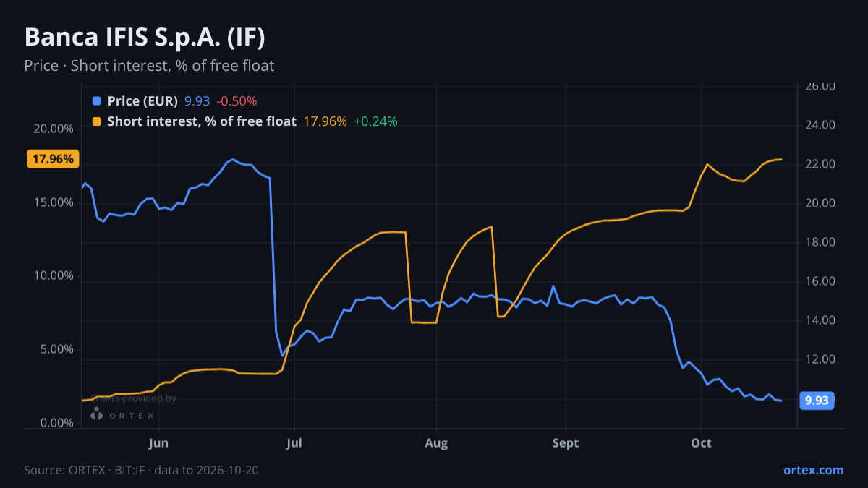Click the 24.00 right axis label
This screenshot has height=488, width=868.
tap(820, 125)
